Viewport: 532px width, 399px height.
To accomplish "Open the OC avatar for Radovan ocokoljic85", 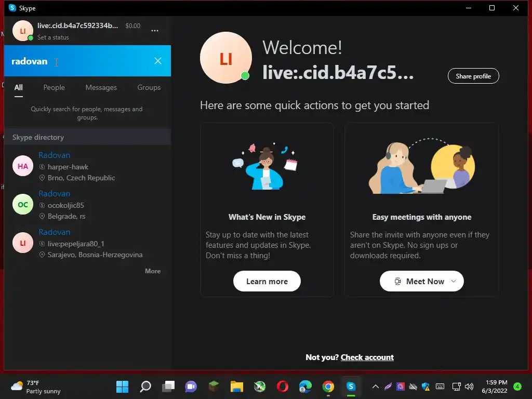I will pos(23,204).
